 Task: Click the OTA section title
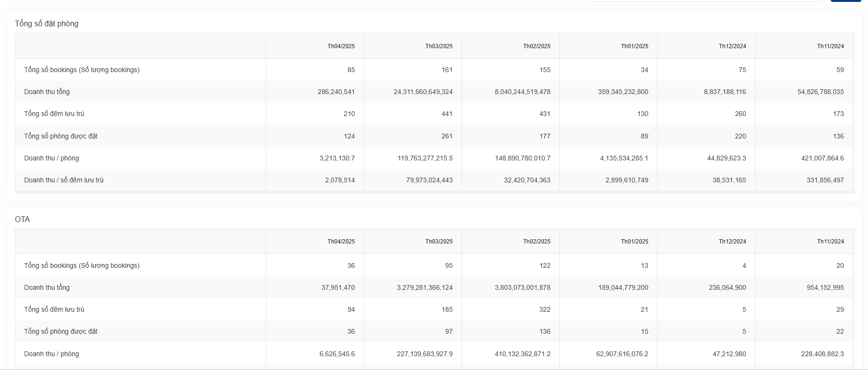point(22,219)
